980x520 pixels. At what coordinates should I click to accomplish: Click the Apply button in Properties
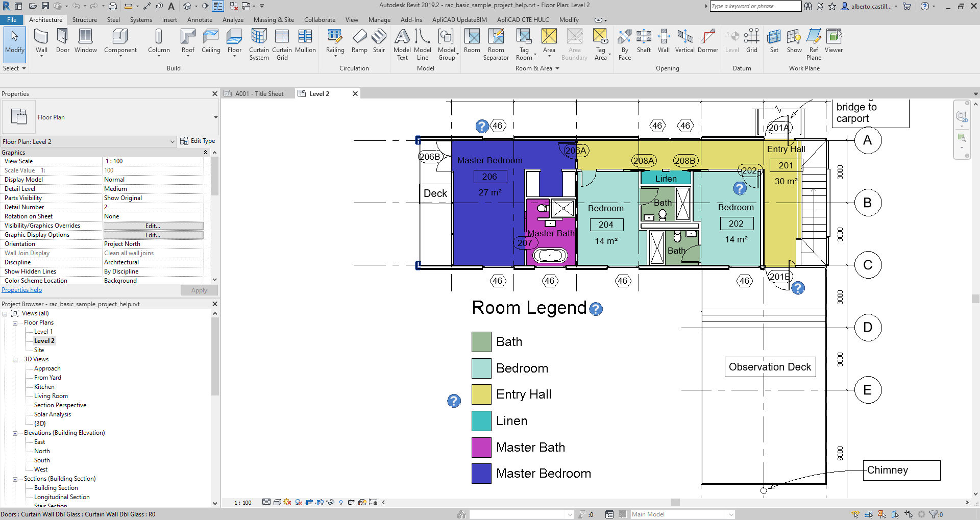tap(199, 290)
